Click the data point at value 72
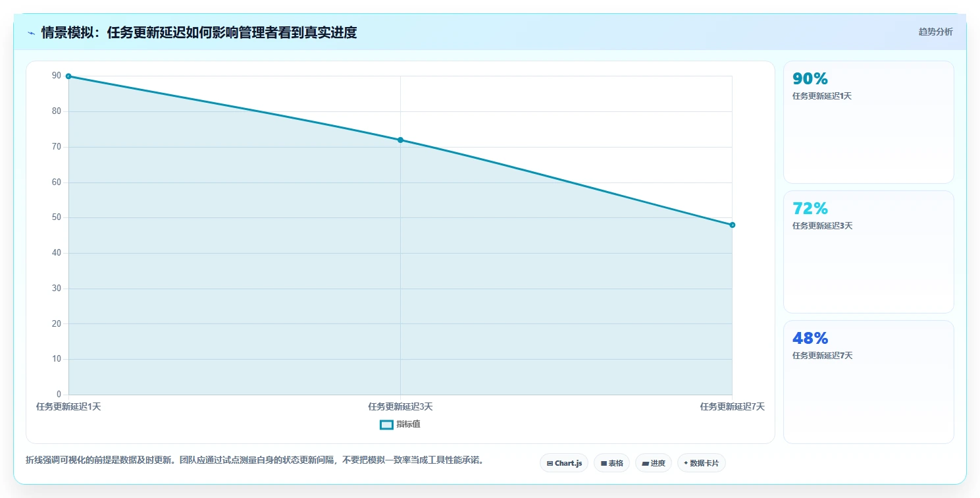Image resolution: width=980 pixels, height=498 pixels. point(400,140)
